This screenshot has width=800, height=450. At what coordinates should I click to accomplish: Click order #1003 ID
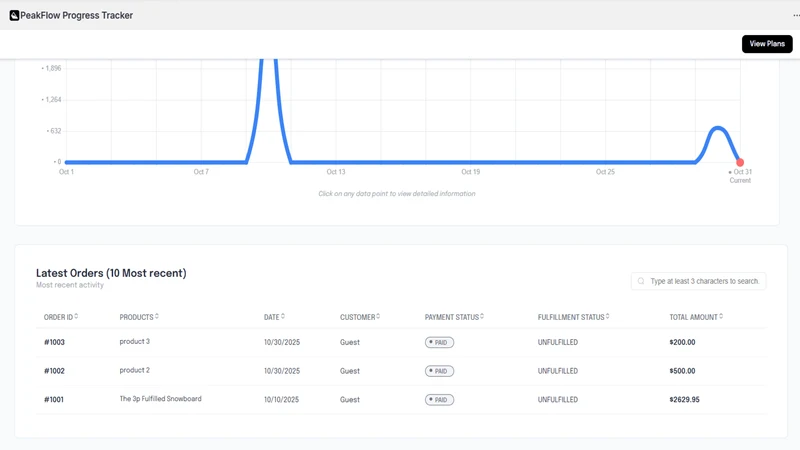click(x=54, y=342)
